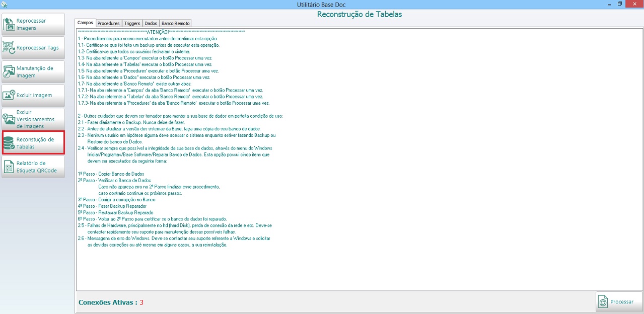Switch to the Campos tab
The width and height of the screenshot is (644, 314).
[x=85, y=23]
